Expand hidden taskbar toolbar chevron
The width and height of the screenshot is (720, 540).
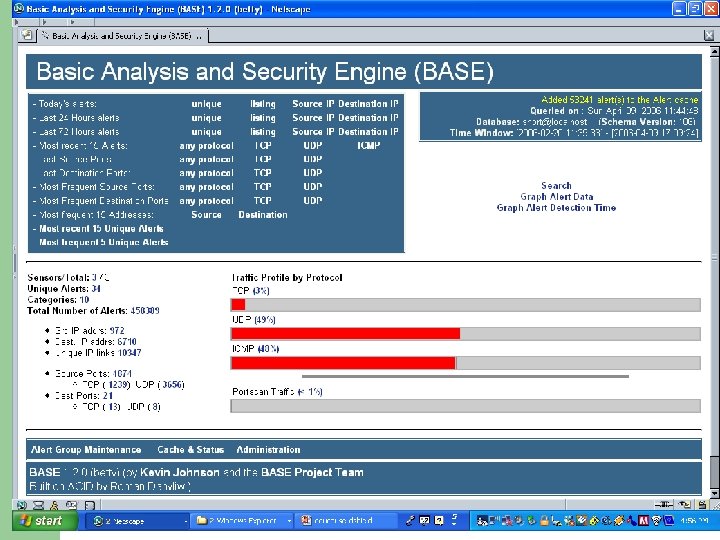[454, 519]
